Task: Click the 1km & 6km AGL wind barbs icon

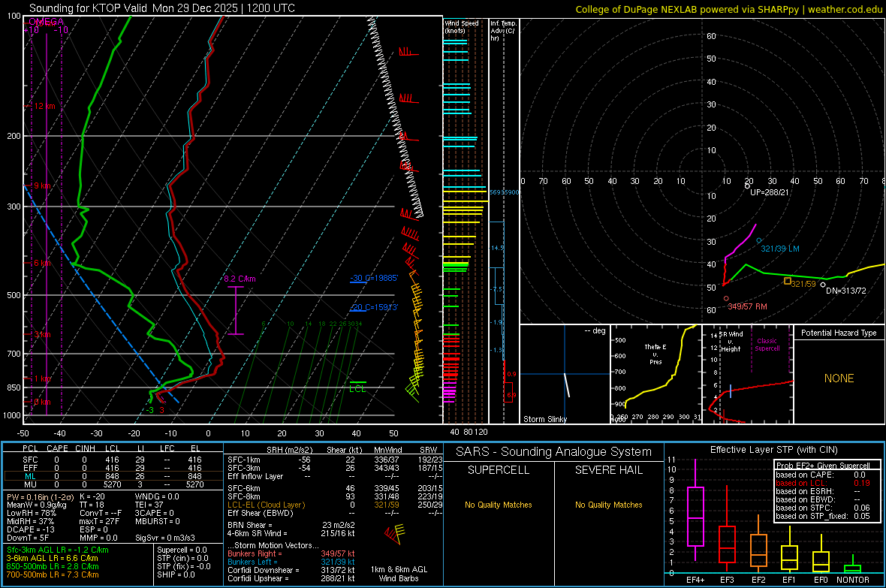Action: pyautogui.click(x=395, y=534)
